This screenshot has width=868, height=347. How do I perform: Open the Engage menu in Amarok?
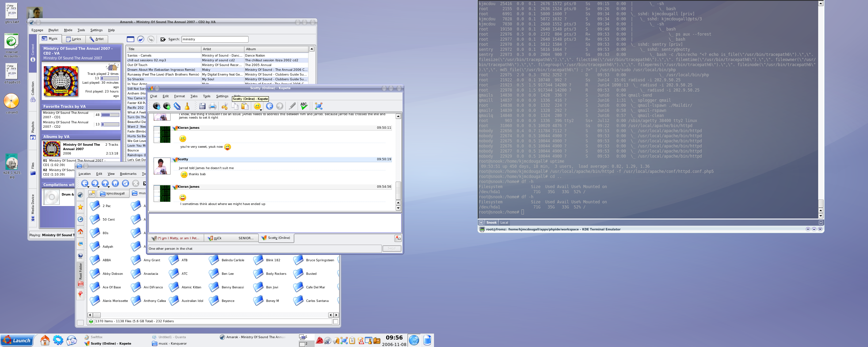pyautogui.click(x=37, y=30)
